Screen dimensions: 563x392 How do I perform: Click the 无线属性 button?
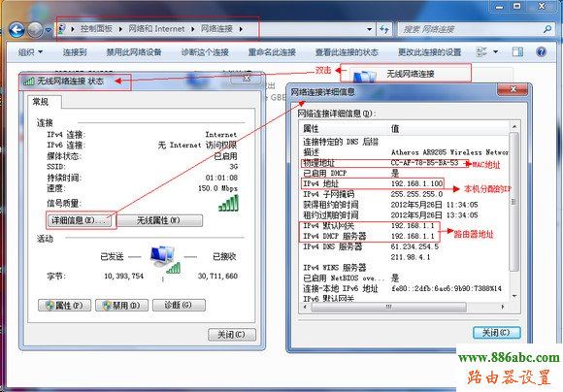(160, 220)
